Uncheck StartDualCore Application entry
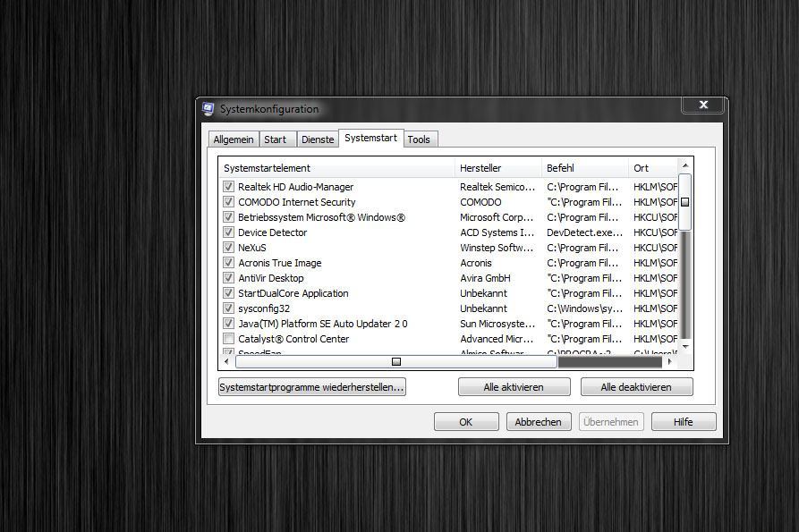Screen dimensions: 799x532 coord(229,293)
